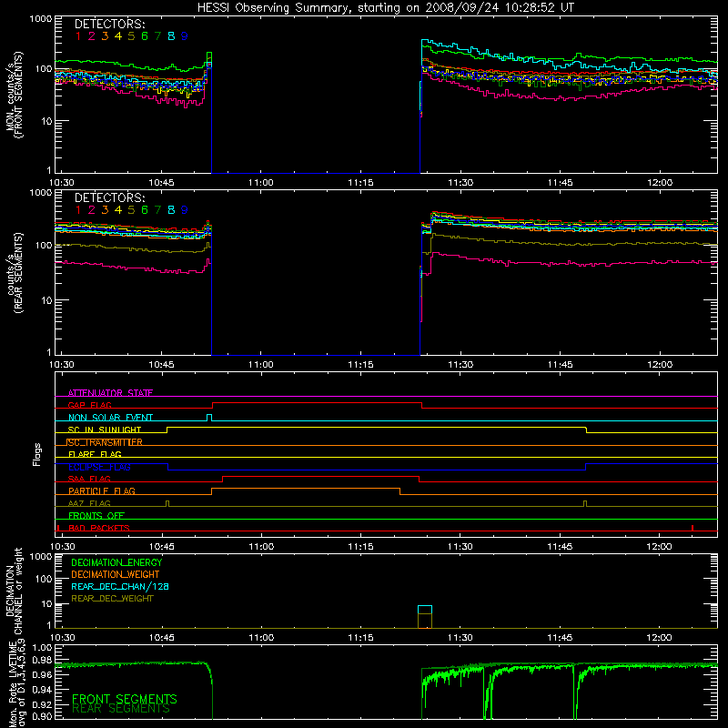
Task: Click the olive flag pulse near 10:46
Action: coord(167,504)
